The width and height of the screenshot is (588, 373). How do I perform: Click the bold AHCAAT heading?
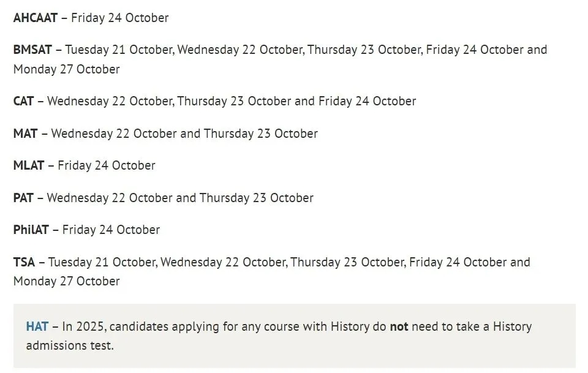tap(36, 18)
